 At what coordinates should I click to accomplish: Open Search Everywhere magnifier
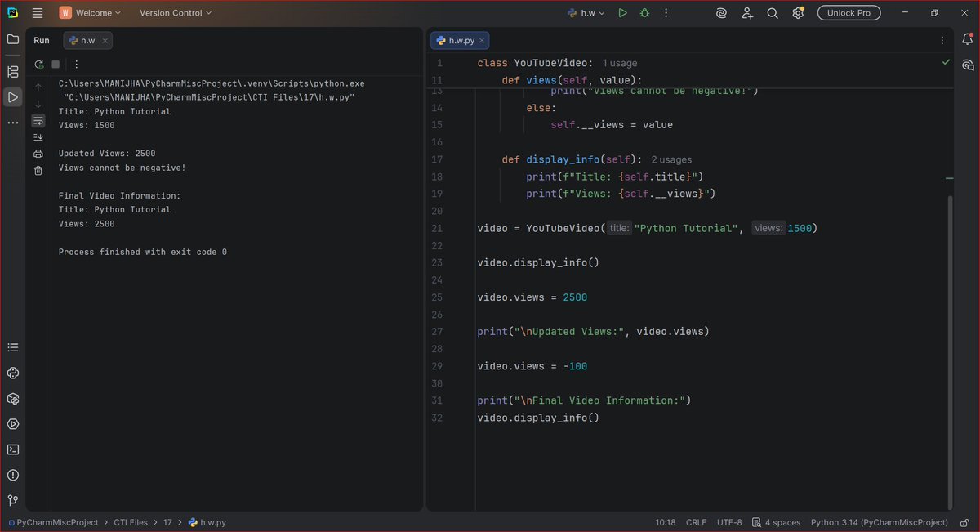point(773,13)
